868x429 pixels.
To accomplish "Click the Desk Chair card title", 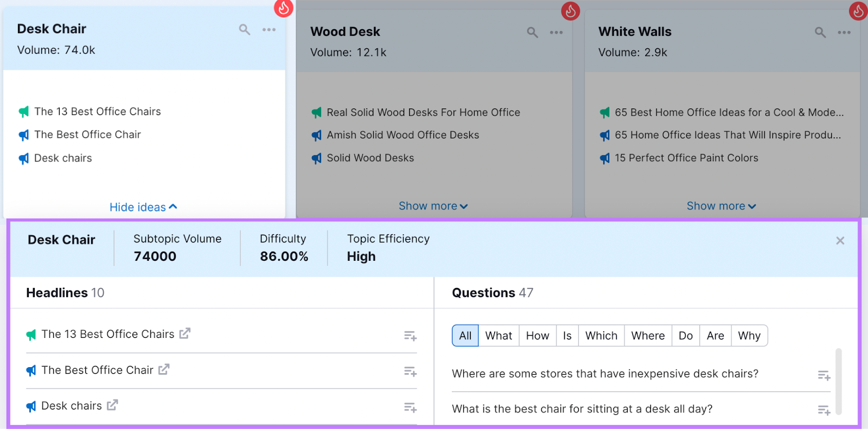I will [x=52, y=29].
